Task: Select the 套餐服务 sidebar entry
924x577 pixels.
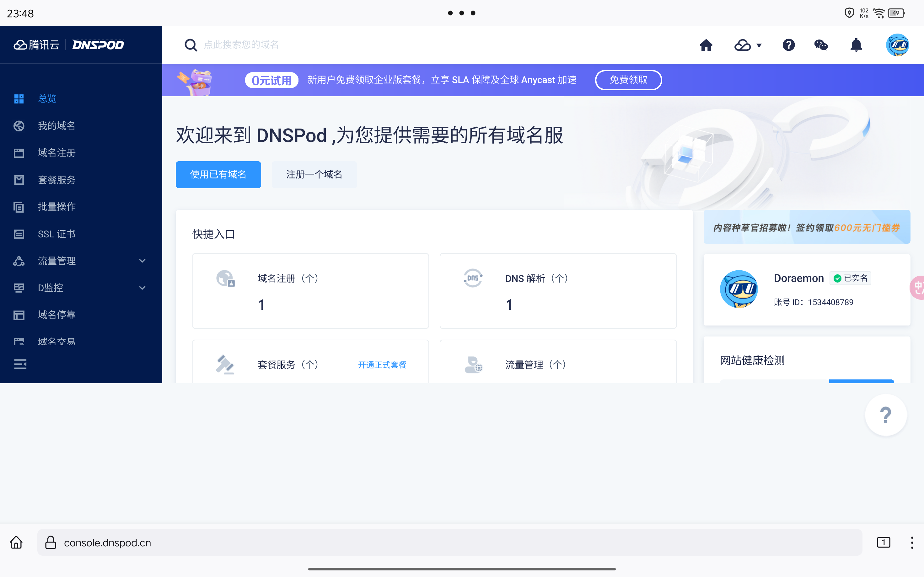Action: pos(56,180)
